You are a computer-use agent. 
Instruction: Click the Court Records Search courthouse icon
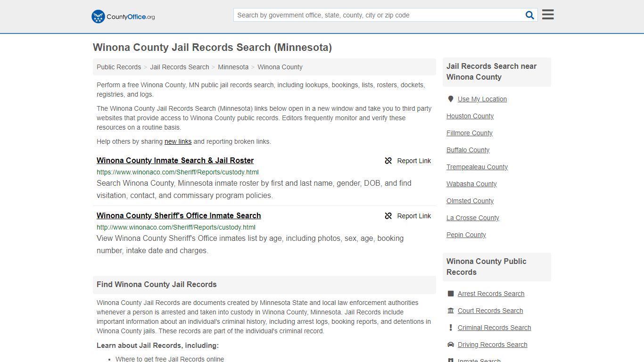click(451, 311)
